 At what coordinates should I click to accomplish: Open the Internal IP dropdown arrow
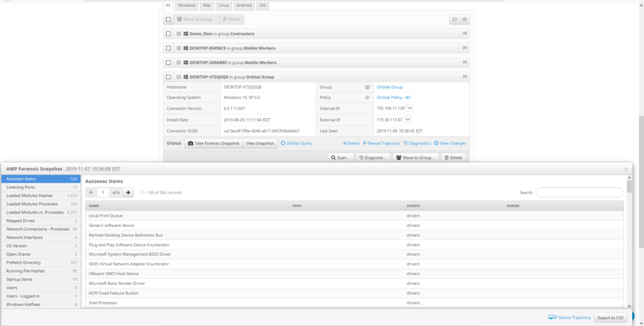coord(409,108)
